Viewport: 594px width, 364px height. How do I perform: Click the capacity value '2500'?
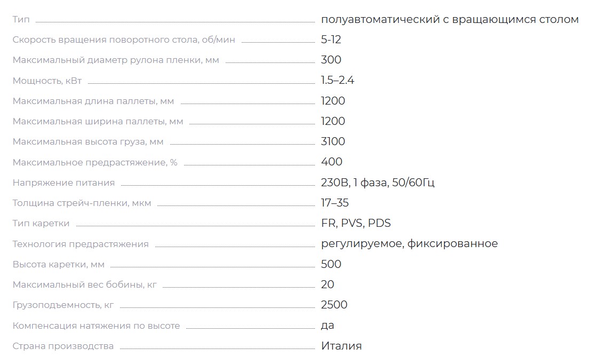[334, 305]
